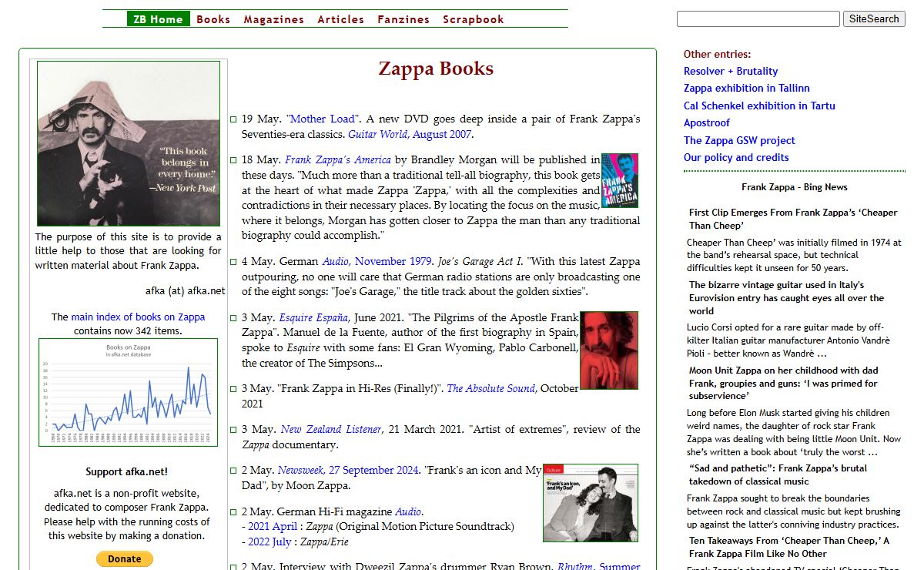Open the Apostroof entry link
This screenshot has height=570, width=924.
coord(707,122)
